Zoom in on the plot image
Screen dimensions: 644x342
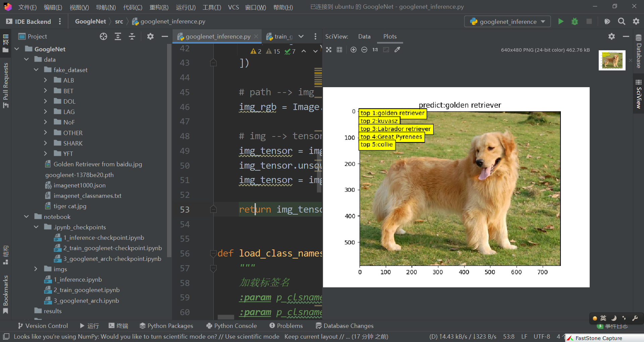[x=354, y=50]
